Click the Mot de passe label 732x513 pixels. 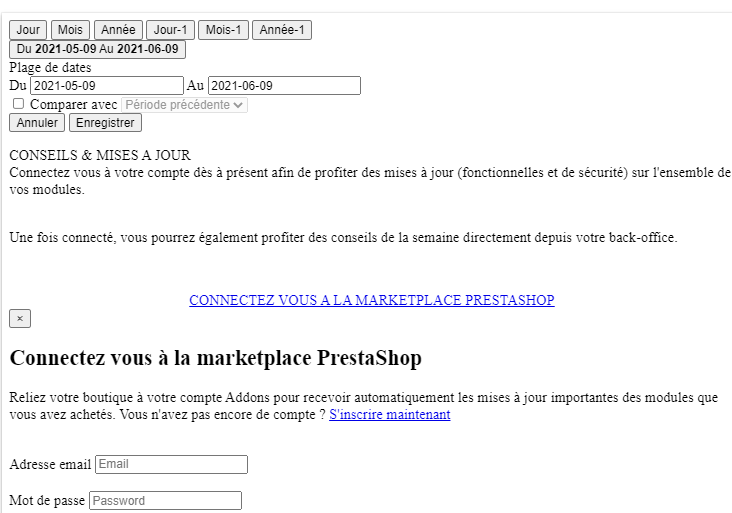[x=47, y=500]
